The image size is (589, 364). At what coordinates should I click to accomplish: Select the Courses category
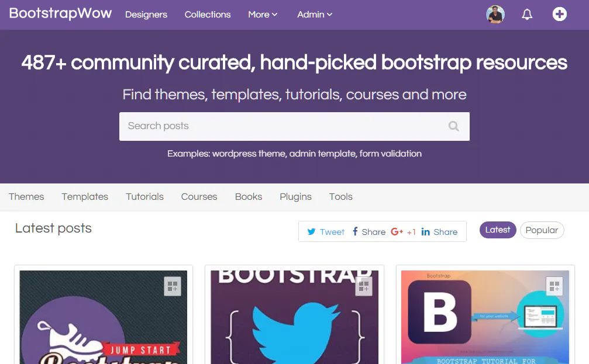199,197
